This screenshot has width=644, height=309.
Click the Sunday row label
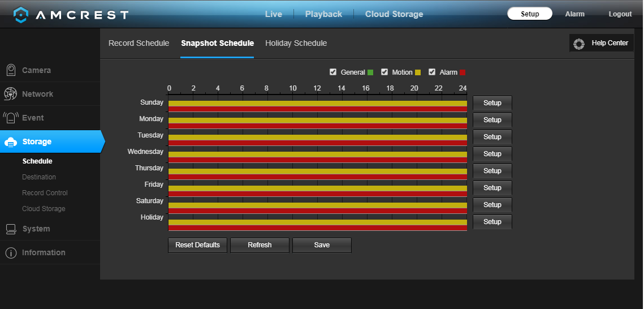152,102
